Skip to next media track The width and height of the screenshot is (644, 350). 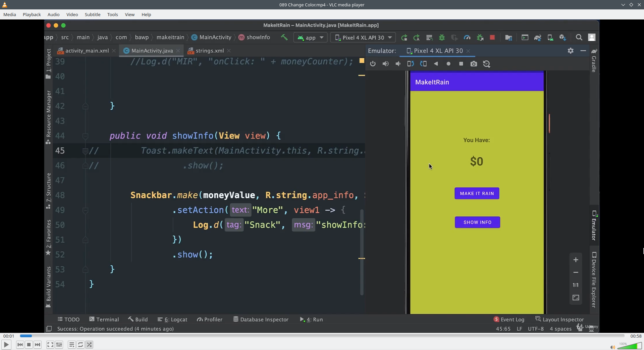click(38, 345)
